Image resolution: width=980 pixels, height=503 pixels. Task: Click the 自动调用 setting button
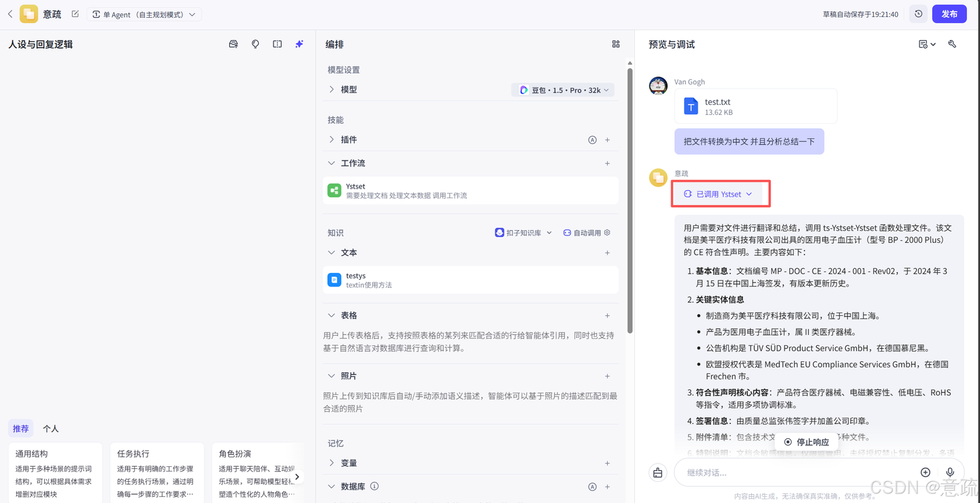click(x=582, y=233)
